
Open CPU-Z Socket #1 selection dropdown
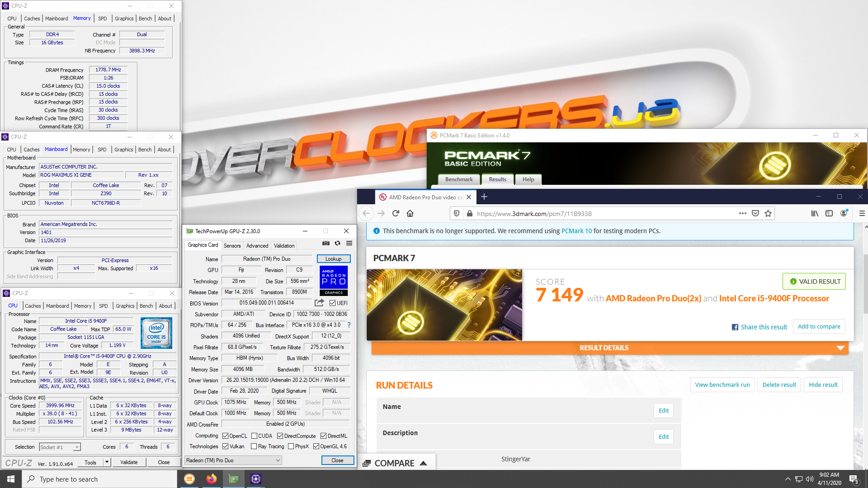coord(60,447)
